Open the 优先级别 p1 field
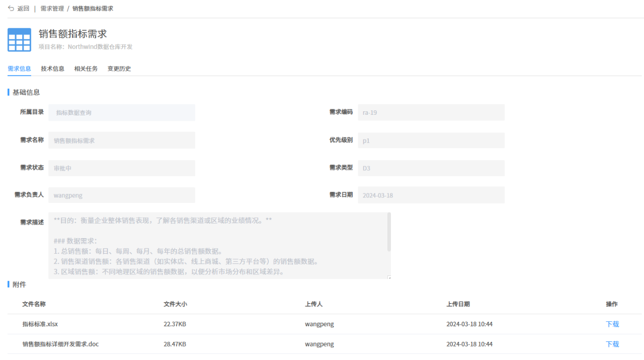 431,140
